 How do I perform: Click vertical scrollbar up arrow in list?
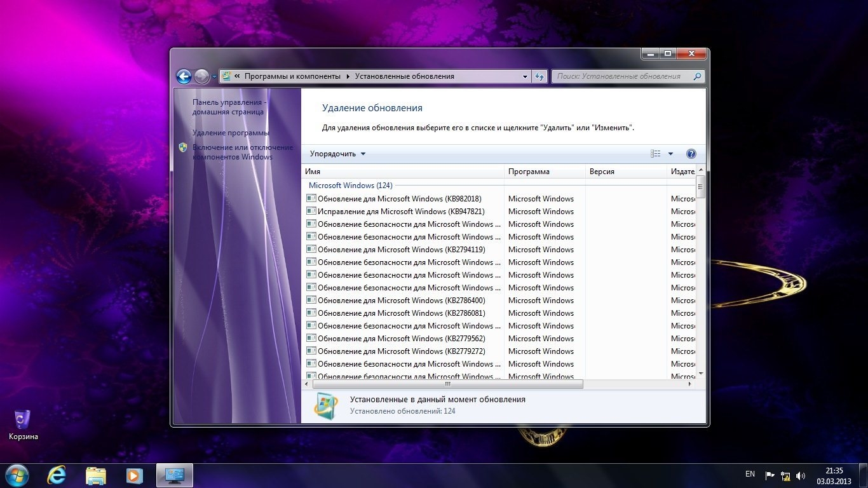coord(701,170)
